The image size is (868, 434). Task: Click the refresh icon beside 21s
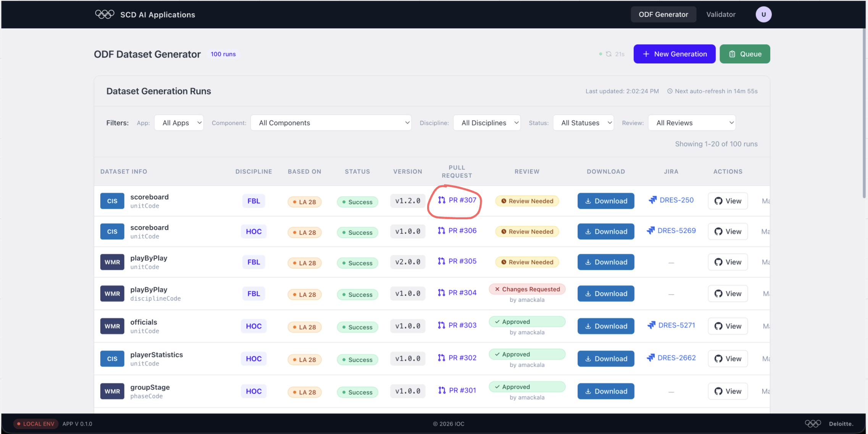click(609, 54)
